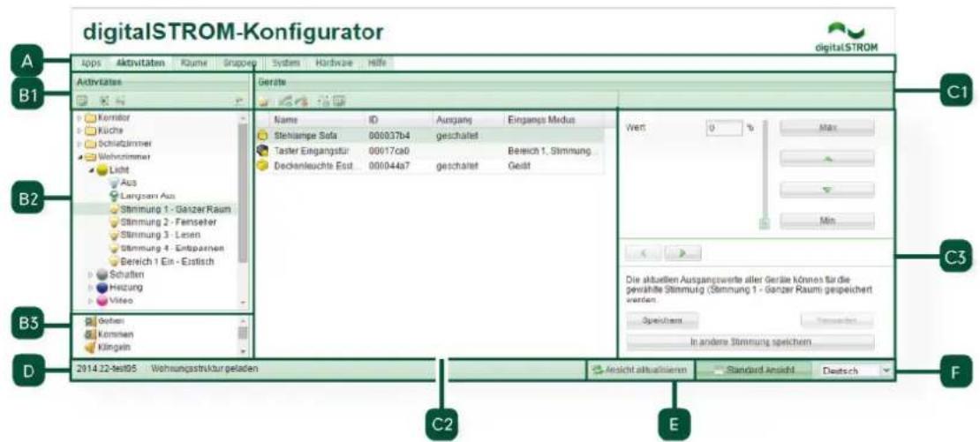Click the Min value button
Screen dimensions: 980x442
point(827,221)
